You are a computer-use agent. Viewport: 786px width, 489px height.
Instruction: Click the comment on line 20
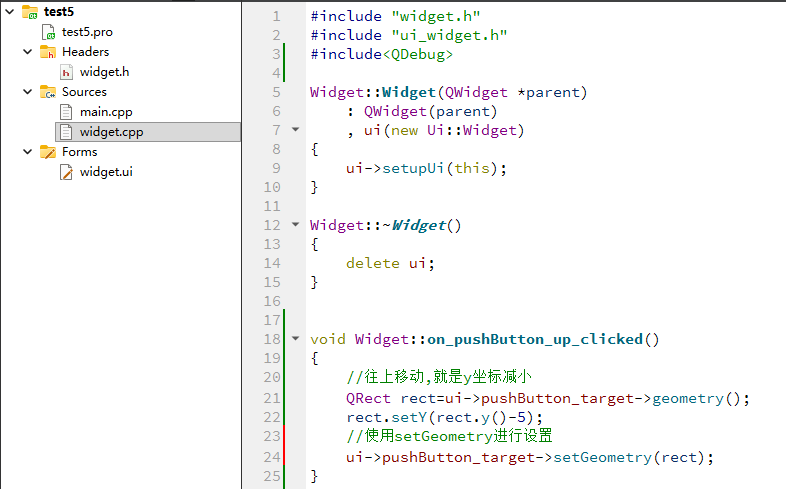[439, 376]
